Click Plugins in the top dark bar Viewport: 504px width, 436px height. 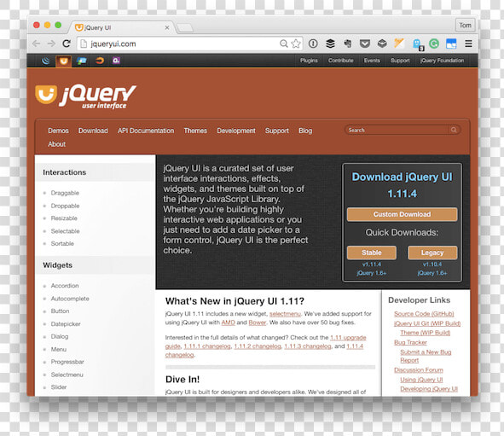[x=309, y=61]
